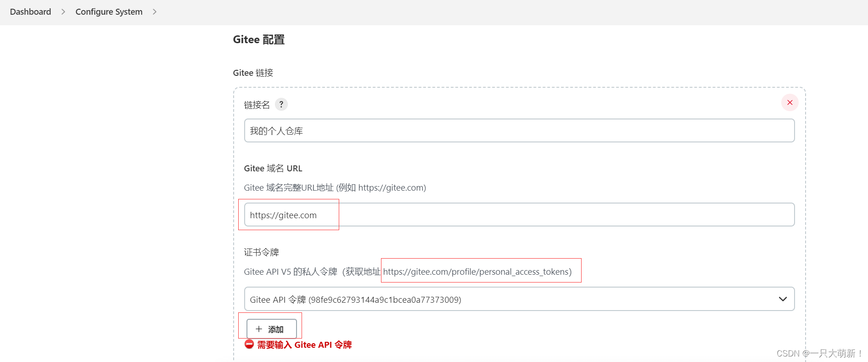Screen dimensions: 868x362
Task: Show help for 链接名 field
Action: click(x=281, y=104)
